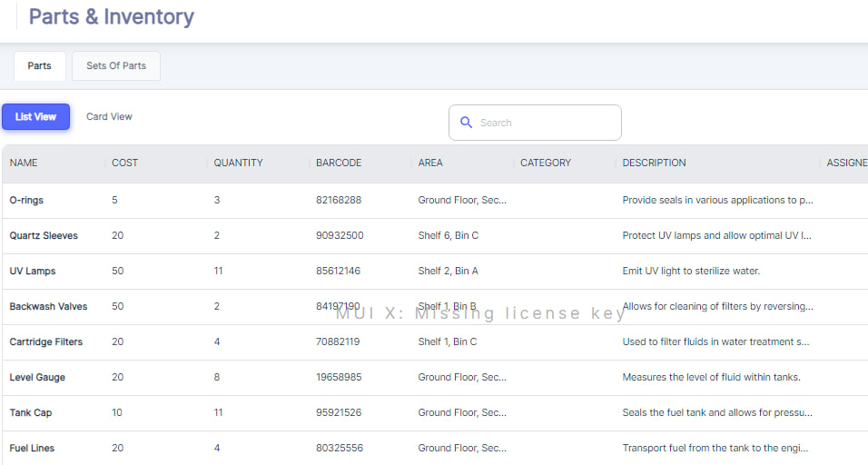Select the Backwash Valves row
Image resolution: width=868 pixels, height=465 pixels.
point(48,307)
